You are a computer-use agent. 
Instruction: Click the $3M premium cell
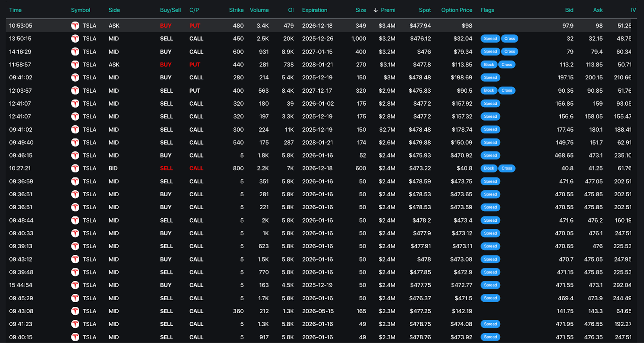pos(389,77)
